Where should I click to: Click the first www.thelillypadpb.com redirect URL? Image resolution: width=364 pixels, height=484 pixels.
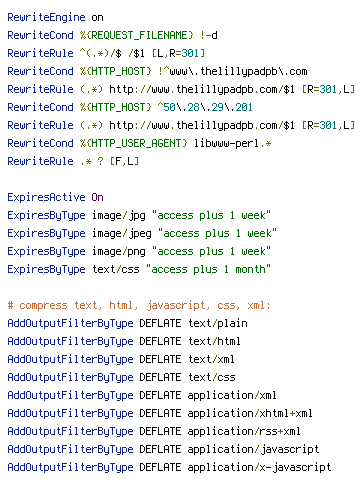coord(202,89)
